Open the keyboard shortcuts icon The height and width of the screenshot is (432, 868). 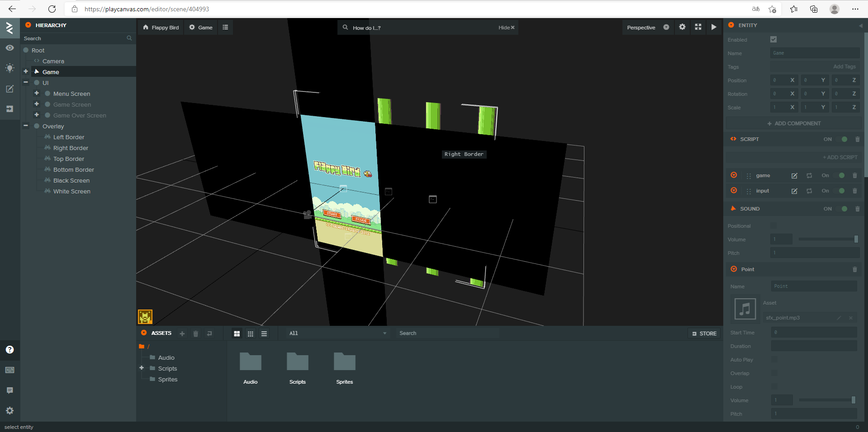tap(9, 370)
